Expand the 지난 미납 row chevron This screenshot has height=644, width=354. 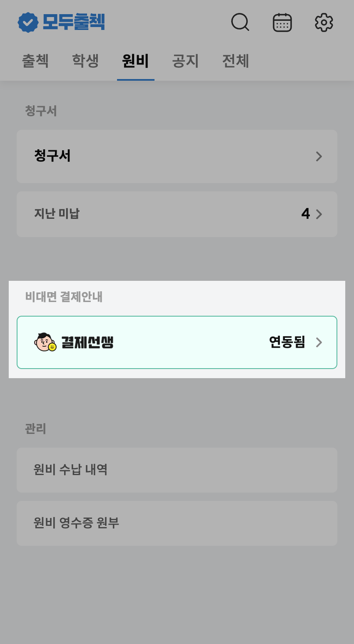tap(319, 214)
